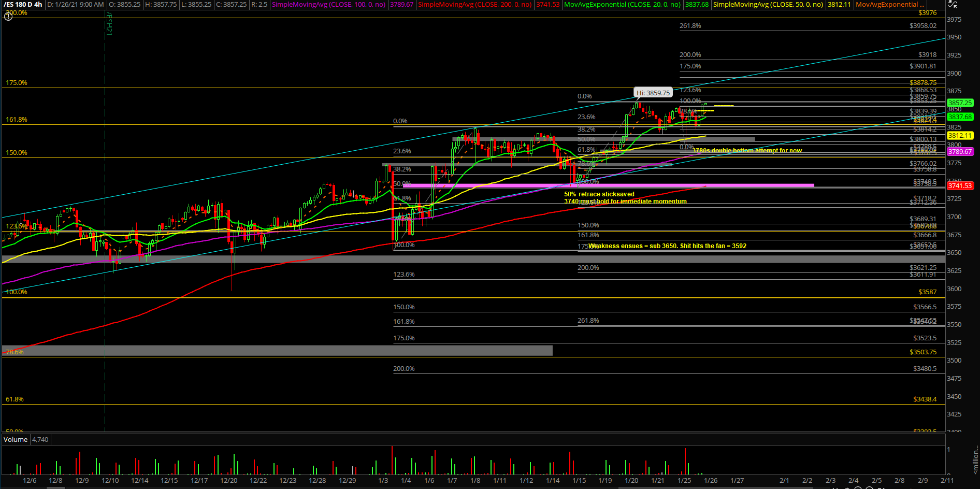The height and width of the screenshot is (489, 980).
Task: Click the L: 3855.25 low value
Action: [196, 4]
